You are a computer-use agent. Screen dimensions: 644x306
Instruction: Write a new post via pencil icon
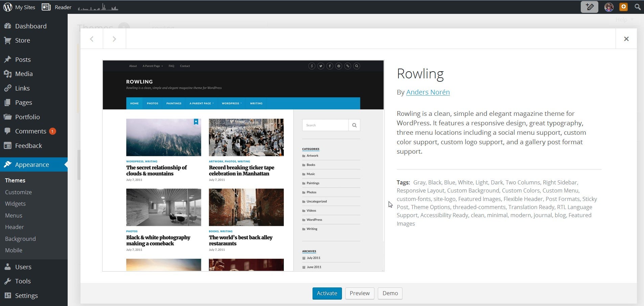(589, 7)
